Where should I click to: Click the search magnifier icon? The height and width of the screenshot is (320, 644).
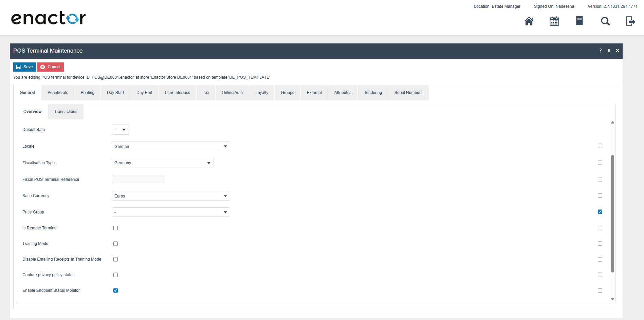tap(605, 21)
